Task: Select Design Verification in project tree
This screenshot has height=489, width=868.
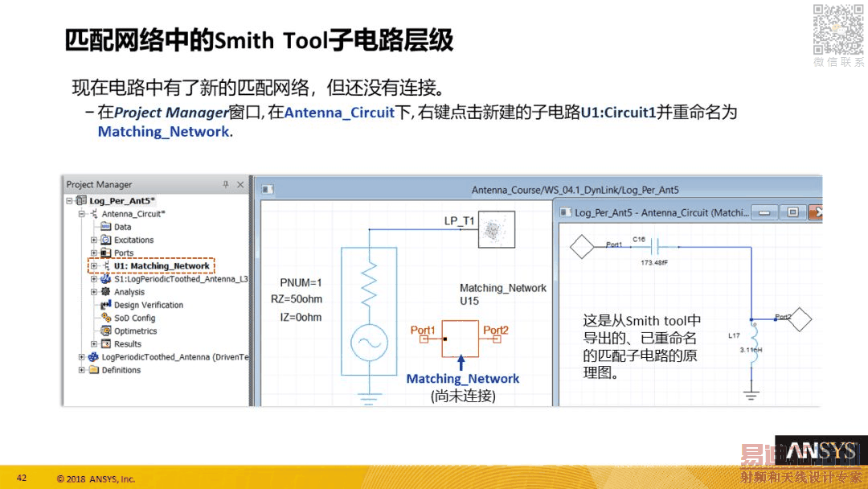Action: 149,305
